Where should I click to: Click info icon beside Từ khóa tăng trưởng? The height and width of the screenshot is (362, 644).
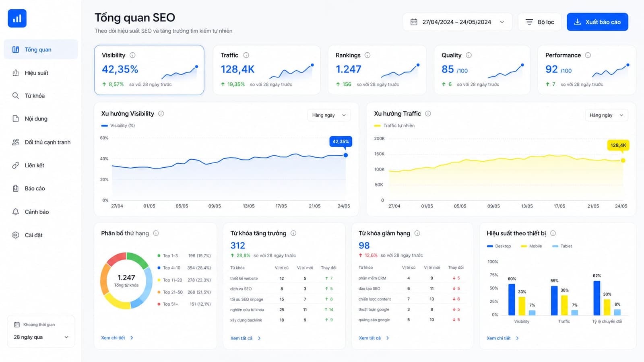pos(293,233)
